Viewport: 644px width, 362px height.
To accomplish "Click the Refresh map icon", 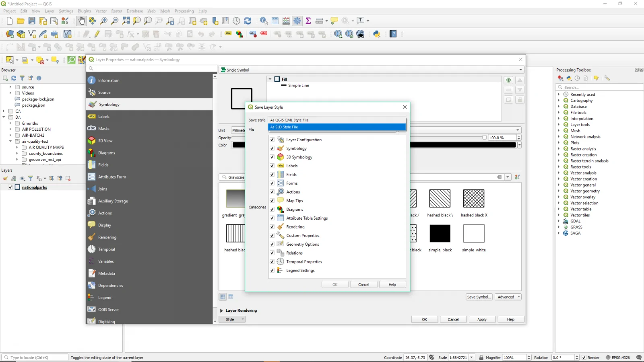I will [x=248, y=21].
